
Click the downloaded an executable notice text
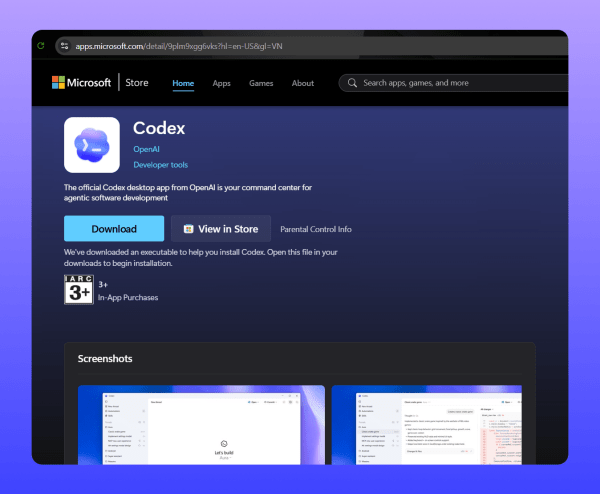[201, 258]
